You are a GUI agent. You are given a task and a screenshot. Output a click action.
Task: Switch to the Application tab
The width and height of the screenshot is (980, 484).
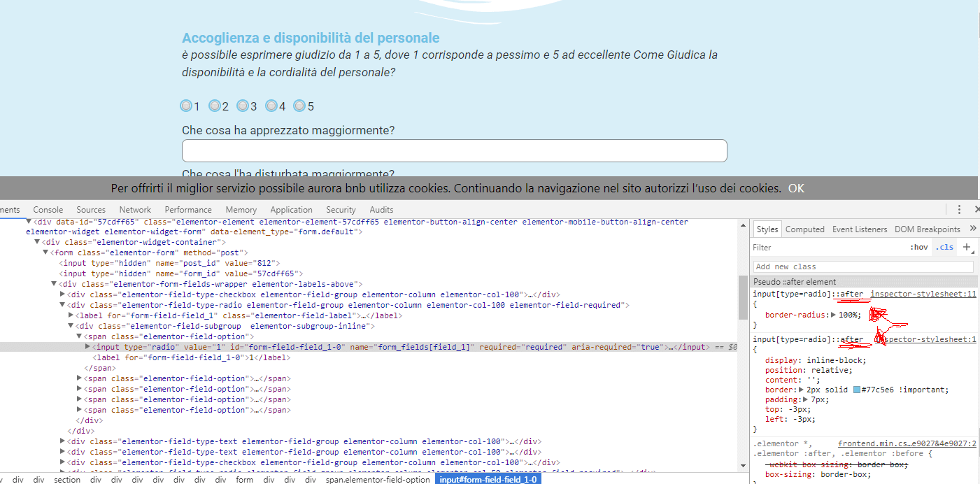tap(291, 210)
